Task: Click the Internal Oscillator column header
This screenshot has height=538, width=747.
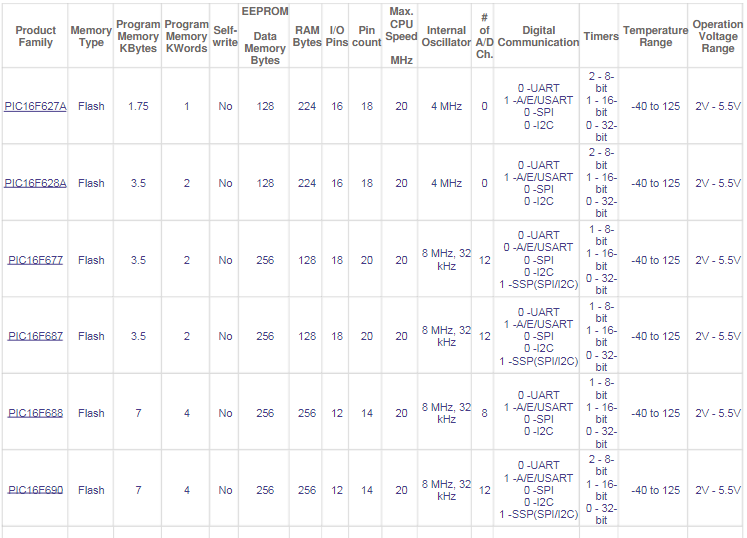Action: [446, 36]
